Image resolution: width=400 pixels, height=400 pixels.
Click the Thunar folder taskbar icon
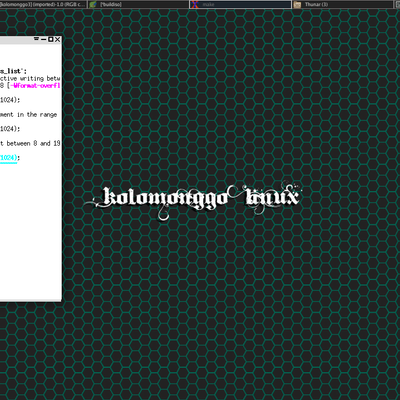point(297,4)
